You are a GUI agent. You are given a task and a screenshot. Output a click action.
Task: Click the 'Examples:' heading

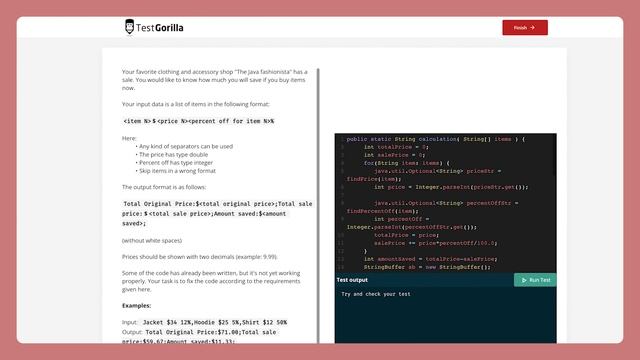(x=136, y=305)
